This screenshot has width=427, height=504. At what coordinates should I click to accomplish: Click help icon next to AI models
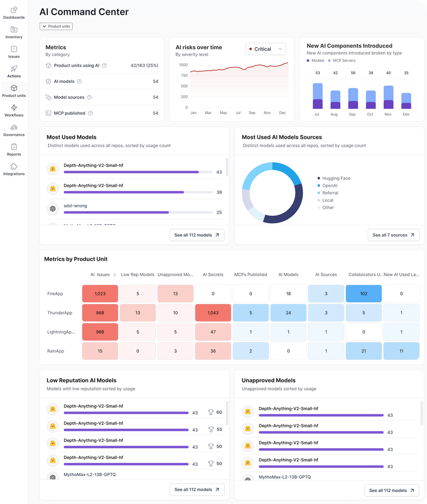click(x=79, y=82)
